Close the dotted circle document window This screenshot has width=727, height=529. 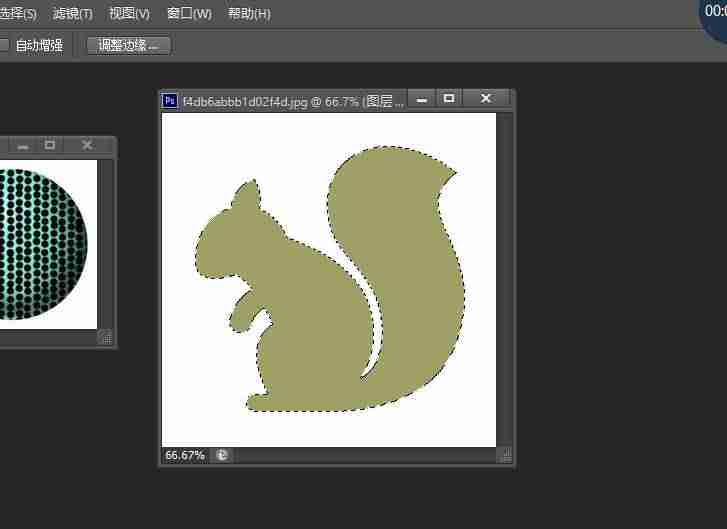point(87,145)
